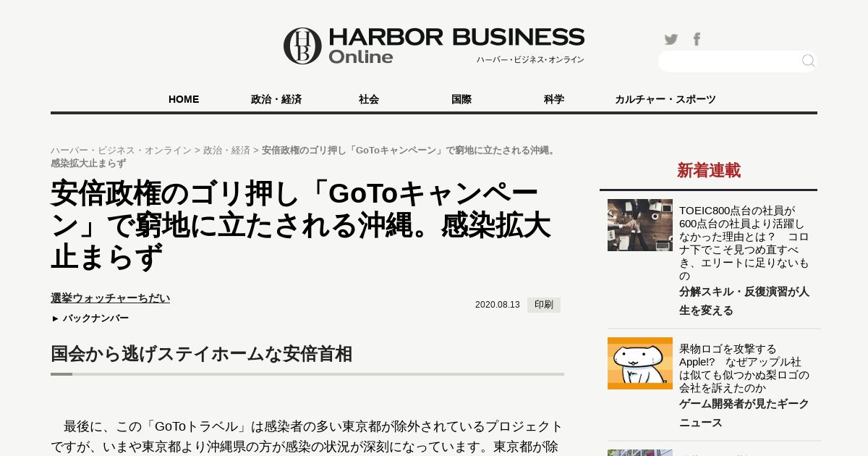Open the Twitter icon in header
Viewport: 868px width, 456px height.
click(x=671, y=39)
